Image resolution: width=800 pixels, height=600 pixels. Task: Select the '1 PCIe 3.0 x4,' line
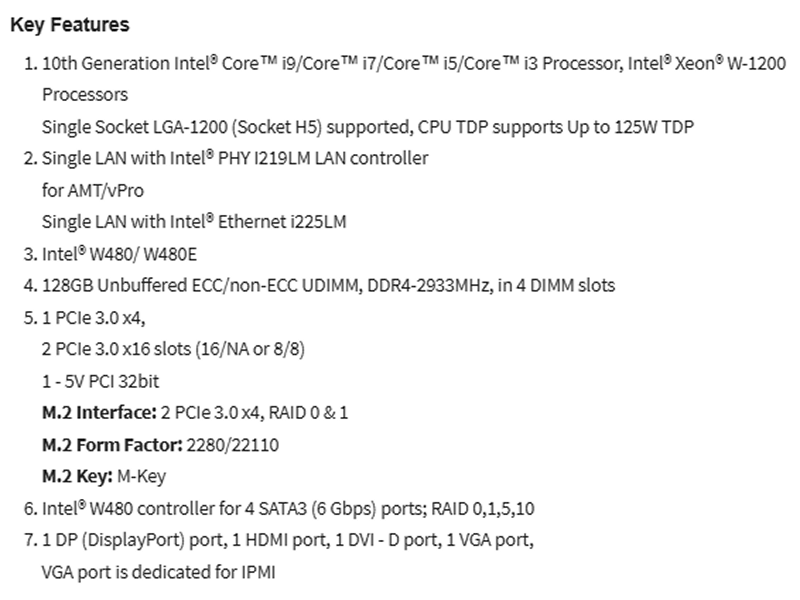[93, 318]
